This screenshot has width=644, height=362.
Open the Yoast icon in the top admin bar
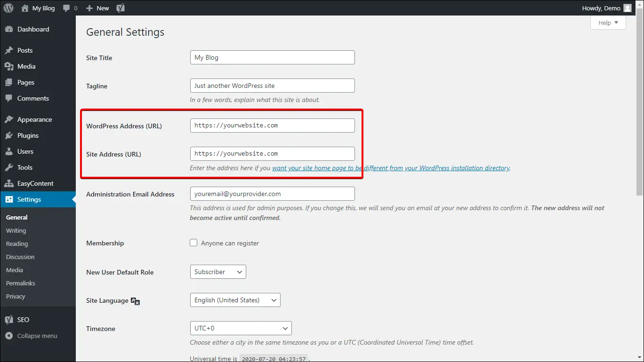pyautogui.click(x=121, y=8)
